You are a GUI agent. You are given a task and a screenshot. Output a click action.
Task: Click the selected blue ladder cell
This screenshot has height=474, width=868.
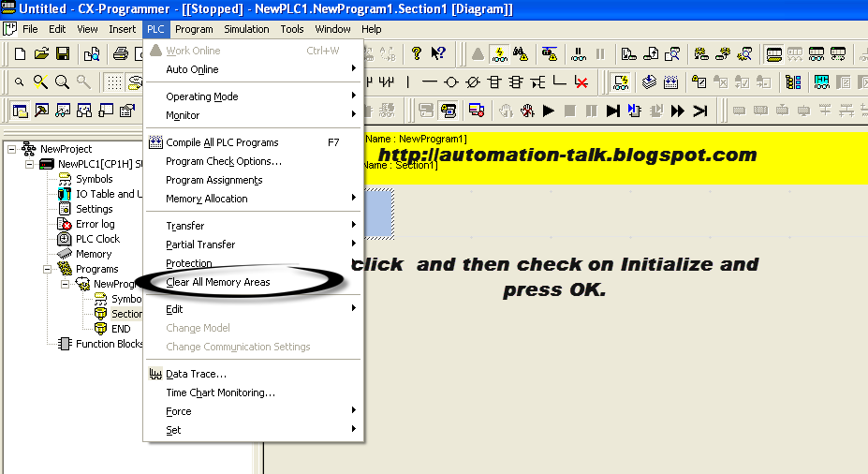pos(379,214)
